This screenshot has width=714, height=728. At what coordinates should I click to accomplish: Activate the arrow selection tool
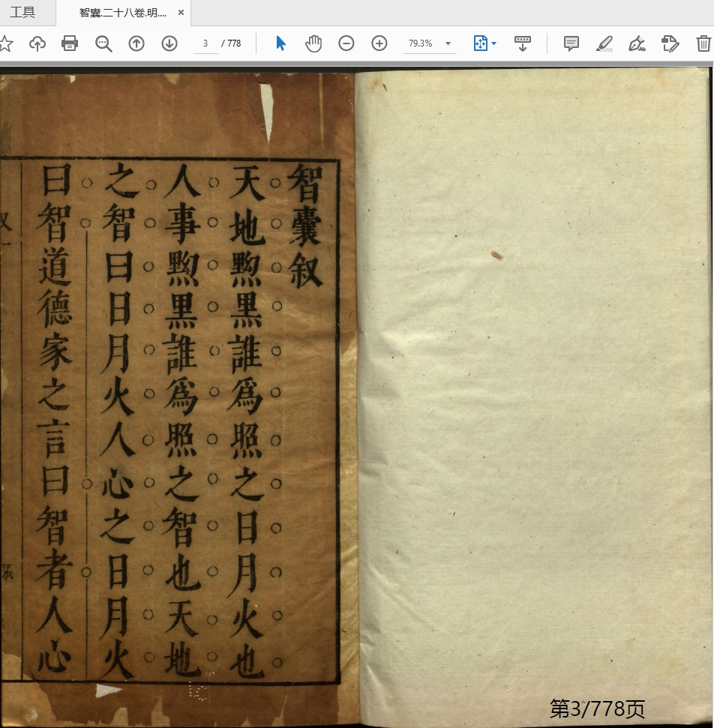coord(280,43)
